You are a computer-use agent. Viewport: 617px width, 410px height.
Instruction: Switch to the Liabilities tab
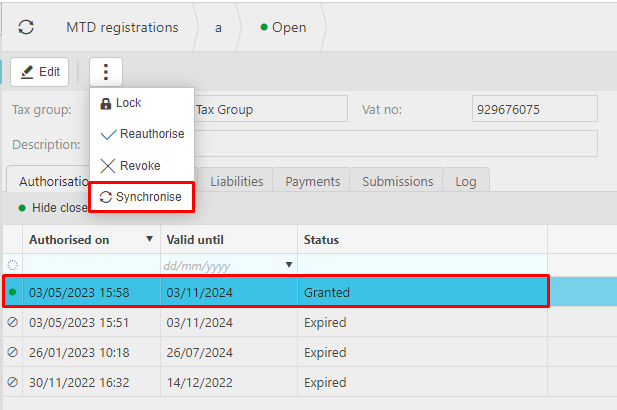pyautogui.click(x=236, y=181)
